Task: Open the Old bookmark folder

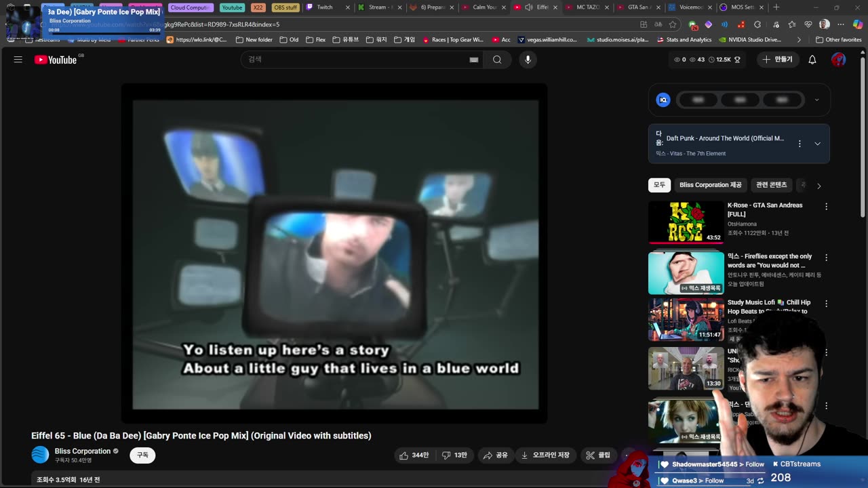Action: (x=289, y=40)
